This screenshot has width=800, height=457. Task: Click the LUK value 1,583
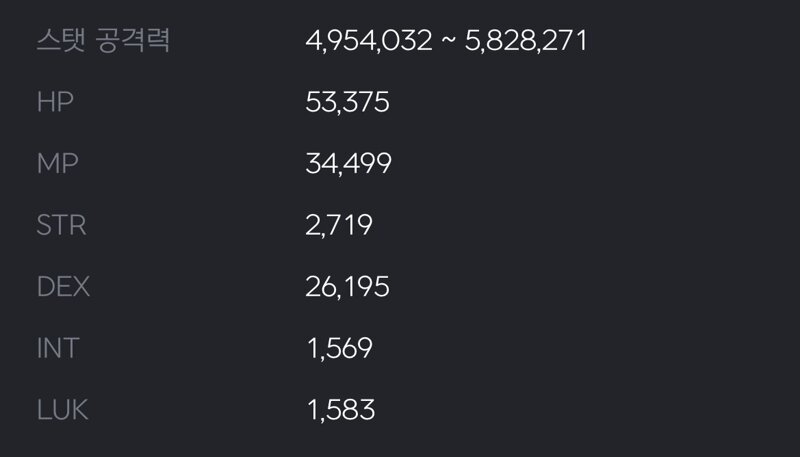pos(341,410)
